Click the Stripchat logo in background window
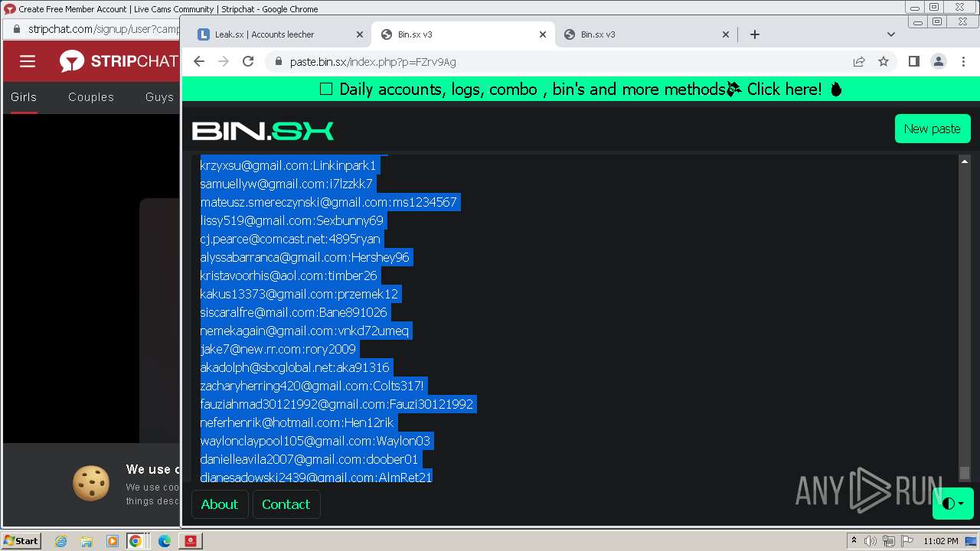 (x=119, y=61)
